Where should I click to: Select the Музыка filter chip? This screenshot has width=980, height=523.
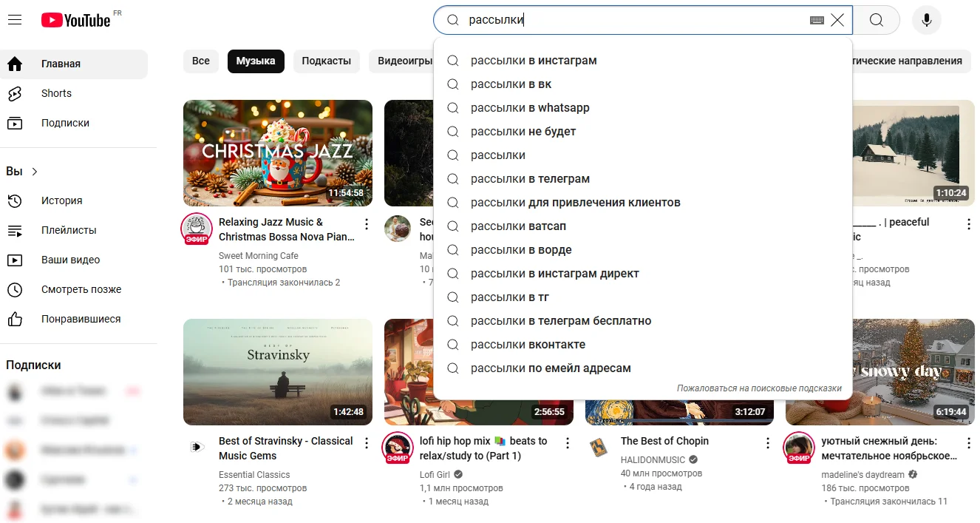(x=256, y=61)
